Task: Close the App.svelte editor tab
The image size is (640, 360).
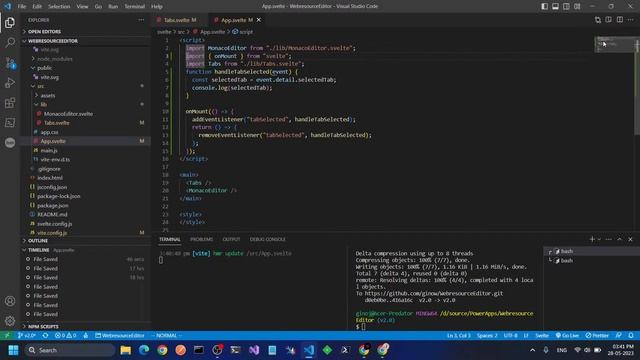Action: point(258,20)
